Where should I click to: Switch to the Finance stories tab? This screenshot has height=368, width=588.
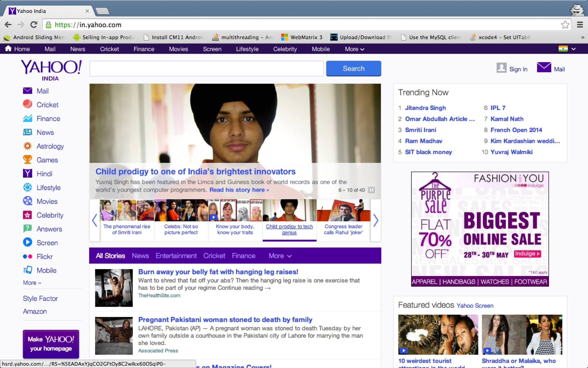[243, 256]
